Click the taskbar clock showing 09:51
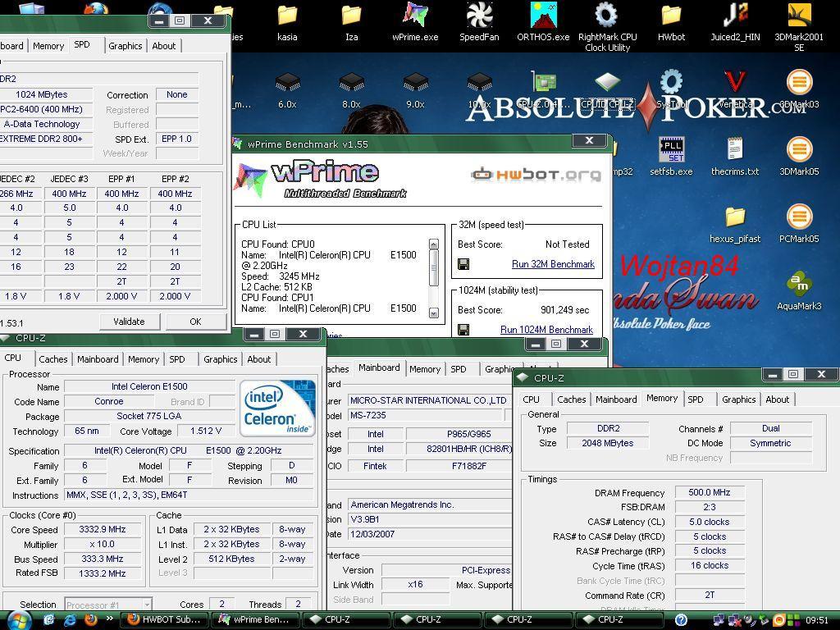Image resolution: width=840 pixels, height=630 pixels. coord(817,620)
